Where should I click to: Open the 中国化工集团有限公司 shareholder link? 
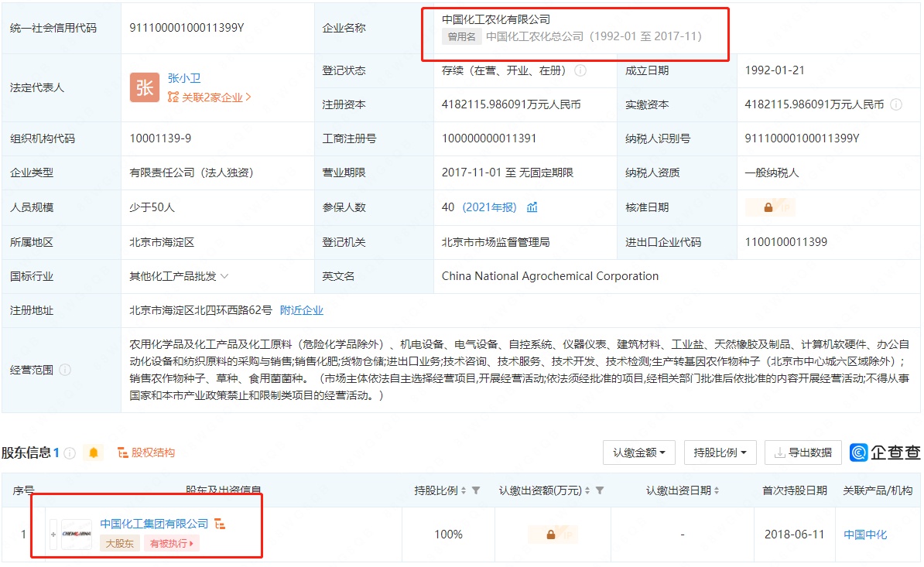pos(155,524)
